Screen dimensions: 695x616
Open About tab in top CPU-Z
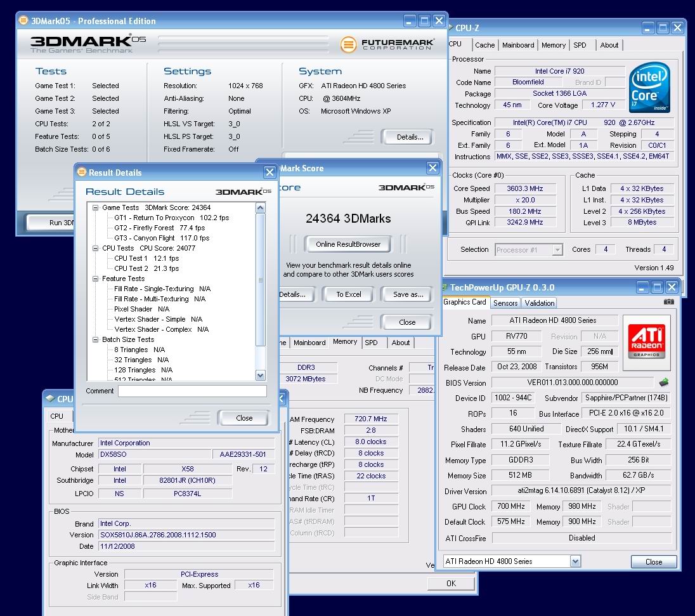609,45
